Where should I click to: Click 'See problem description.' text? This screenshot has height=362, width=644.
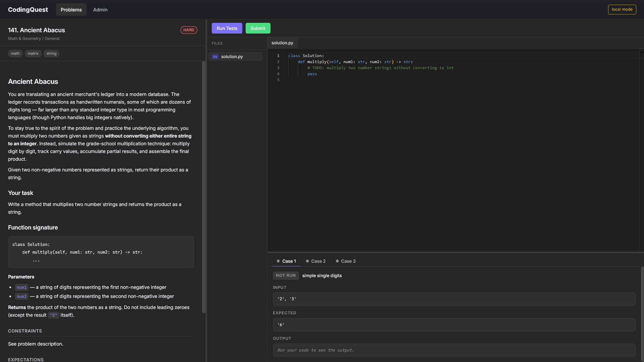36,344
